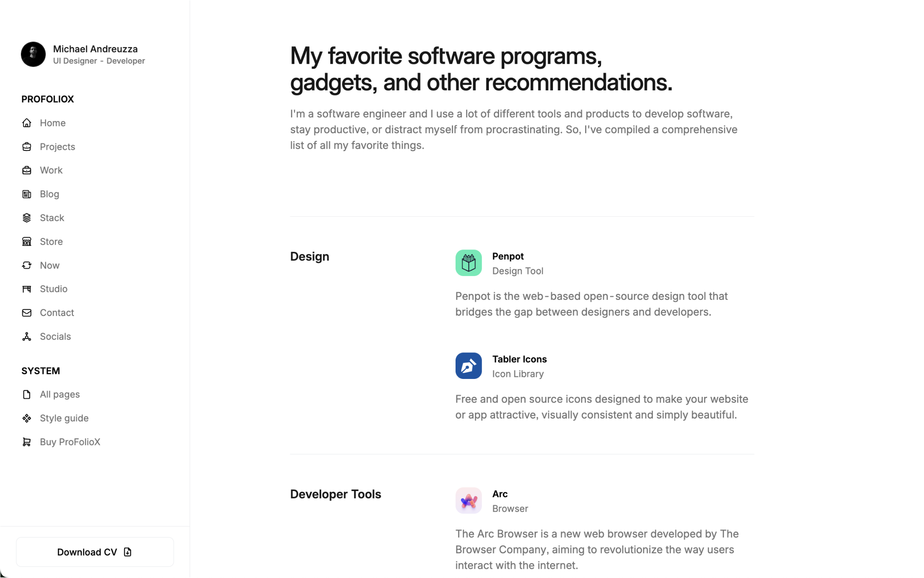Image resolution: width=924 pixels, height=578 pixels.
Task: Click the Stack layers icon
Action: point(27,217)
